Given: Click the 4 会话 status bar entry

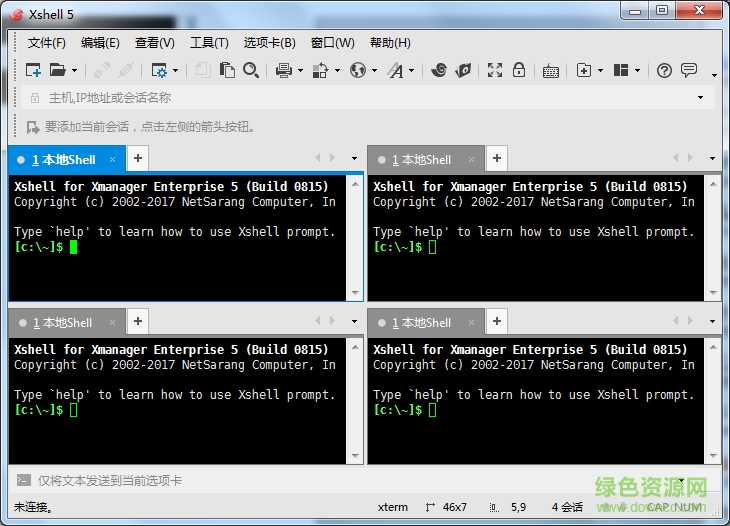Looking at the screenshot, I should [x=567, y=507].
